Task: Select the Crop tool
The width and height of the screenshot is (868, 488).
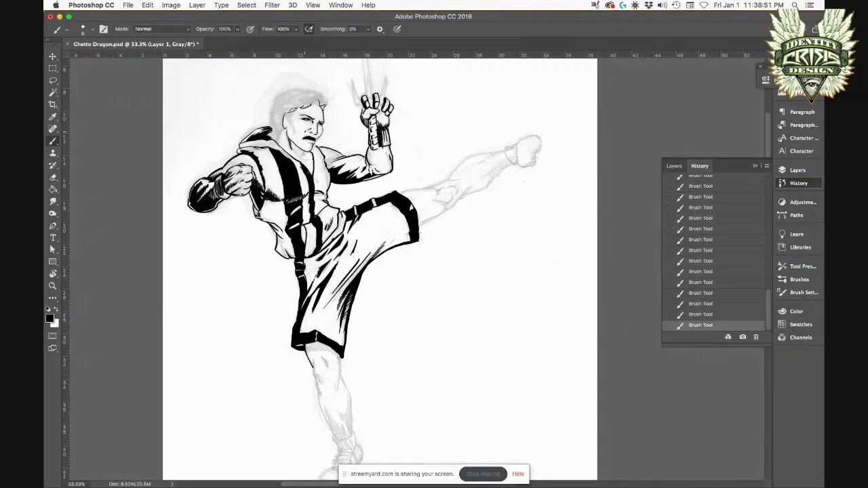Action: [53, 104]
